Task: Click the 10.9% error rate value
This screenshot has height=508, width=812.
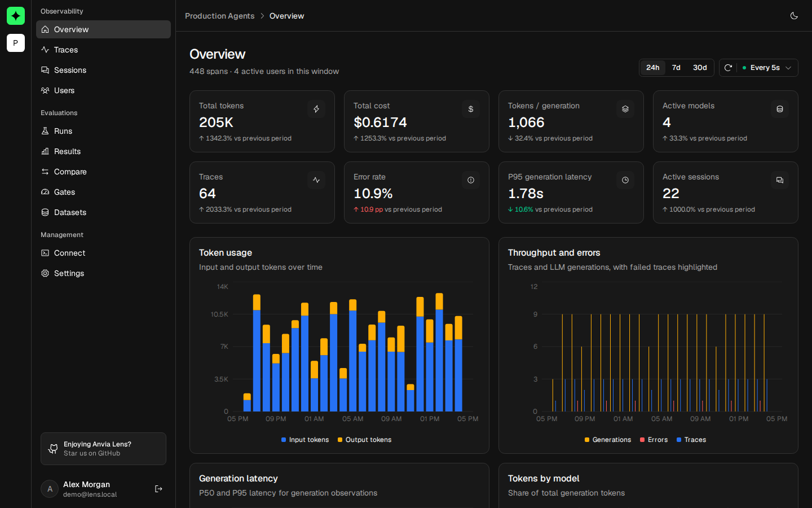Action: pos(373,194)
